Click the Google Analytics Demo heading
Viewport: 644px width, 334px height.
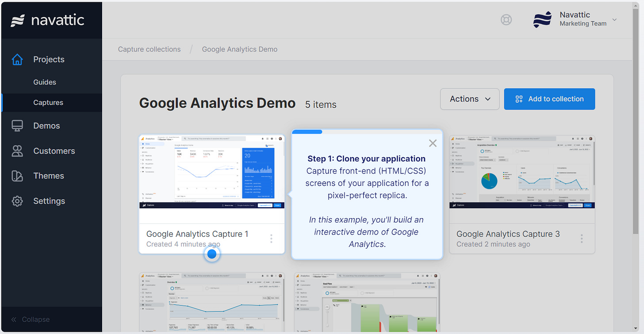click(x=217, y=103)
